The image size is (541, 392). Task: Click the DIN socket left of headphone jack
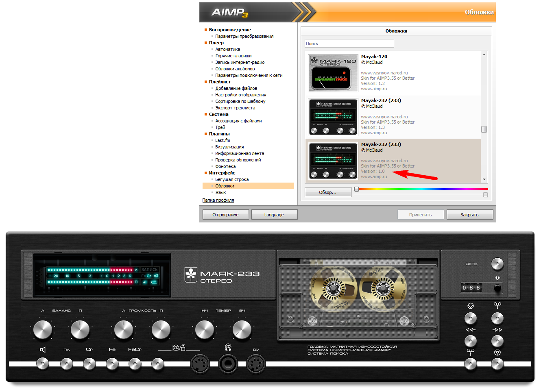tap(200, 364)
